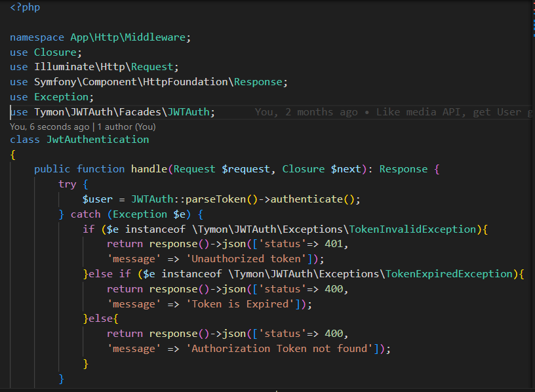The image size is (535, 392).
Task: Click the 'Token is Expired' string
Action: pyautogui.click(x=240, y=304)
